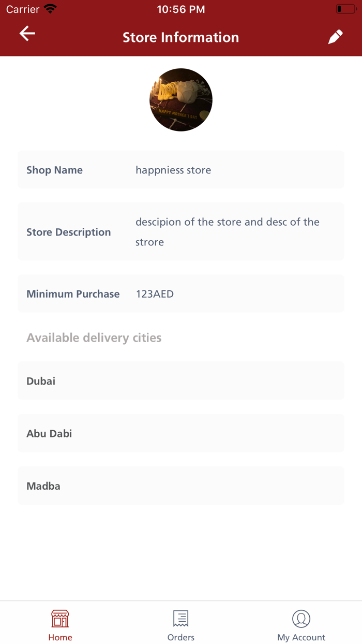Select the Madba delivery city row
The width and height of the screenshot is (362, 644).
coord(181,486)
